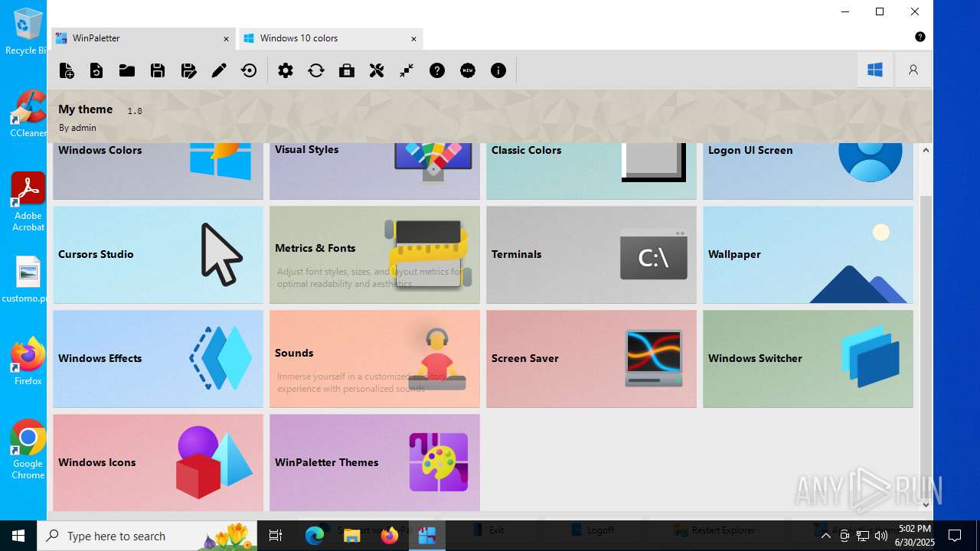The width and height of the screenshot is (980, 551).
Task: Click the small help icon in title area
Action: click(x=920, y=37)
